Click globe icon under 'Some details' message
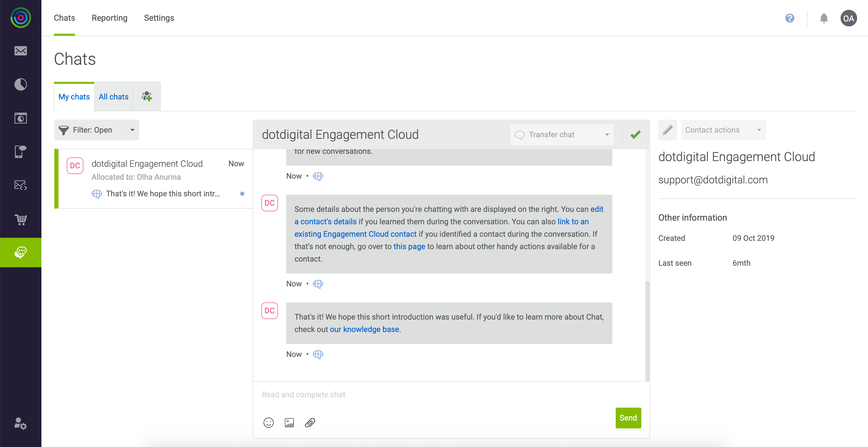The image size is (868, 447). pos(318,284)
